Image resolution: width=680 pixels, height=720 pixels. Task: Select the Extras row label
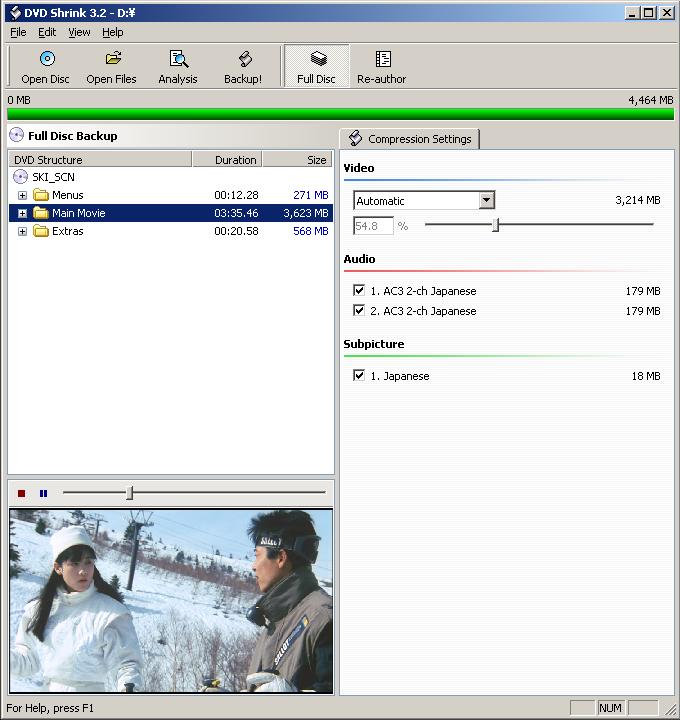pos(67,231)
